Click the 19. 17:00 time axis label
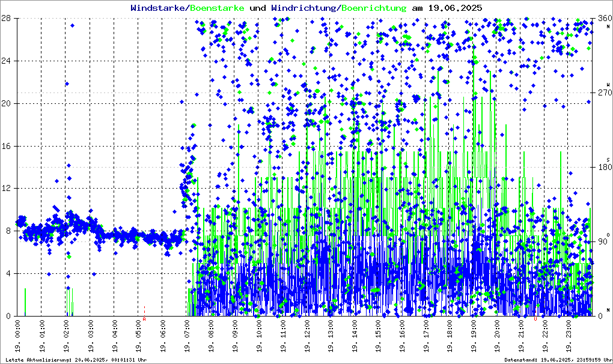Screen dimensions: 613x364 (x=427, y=336)
